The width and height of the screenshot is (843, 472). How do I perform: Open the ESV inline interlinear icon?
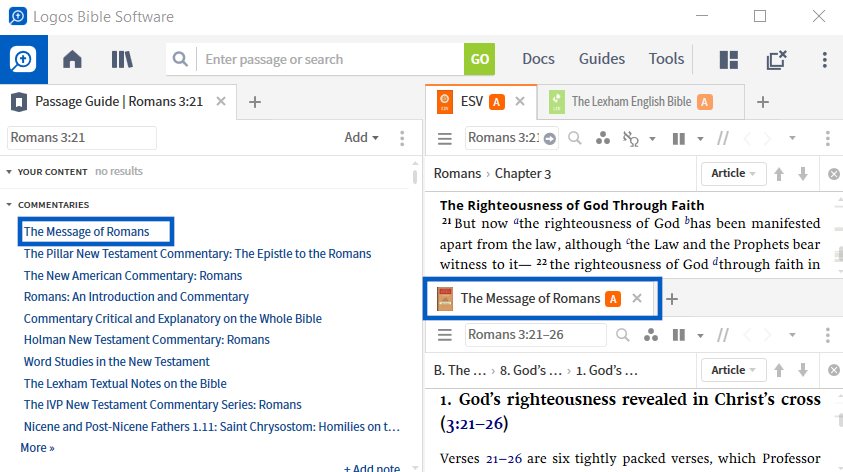[x=631, y=139]
